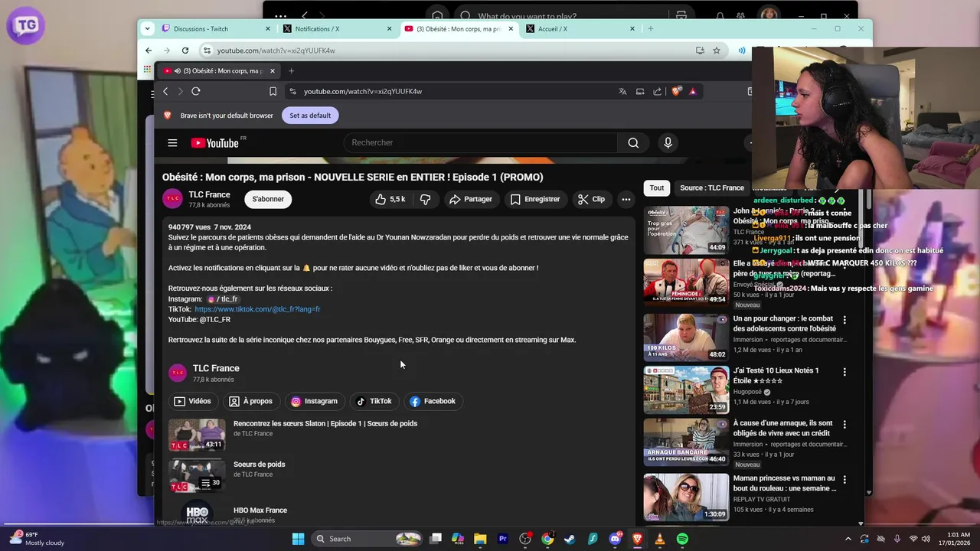The width and height of the screenshot is (980, 551).
Task: Open more actions next to the Clip button
Action: (626, 199)
